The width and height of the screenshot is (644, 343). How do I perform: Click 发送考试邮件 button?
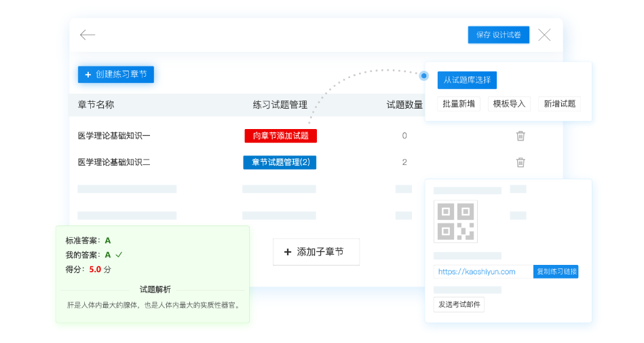pyautogui.click(x=459, y=304)
